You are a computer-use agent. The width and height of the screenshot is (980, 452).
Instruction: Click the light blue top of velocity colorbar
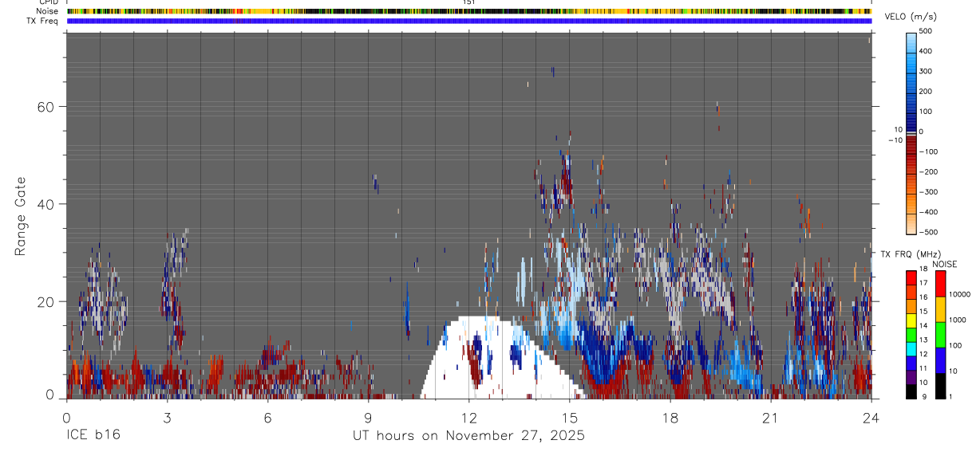tap(911, 41)
